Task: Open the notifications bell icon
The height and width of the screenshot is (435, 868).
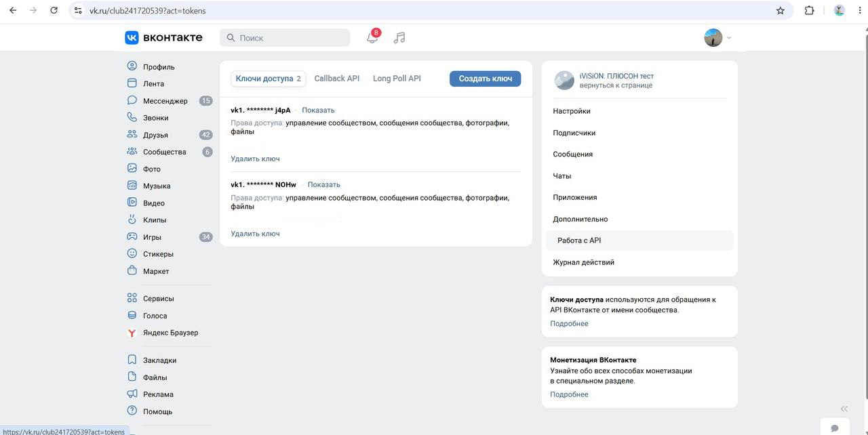Action: tap(372, 38)
